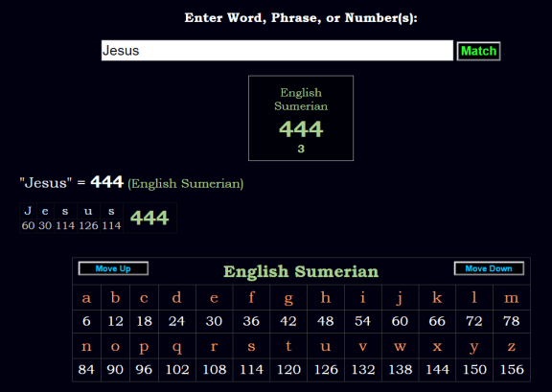Click letter r in cipher chart
Viewport: 552px width, 392px height.
click(x=214, y=346)
